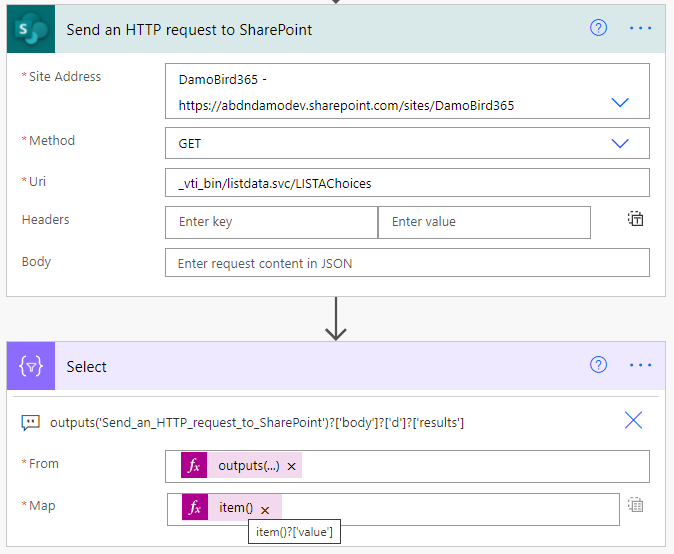
Task: Click the Select action data operations icon
Action: (x=31, y=366)
